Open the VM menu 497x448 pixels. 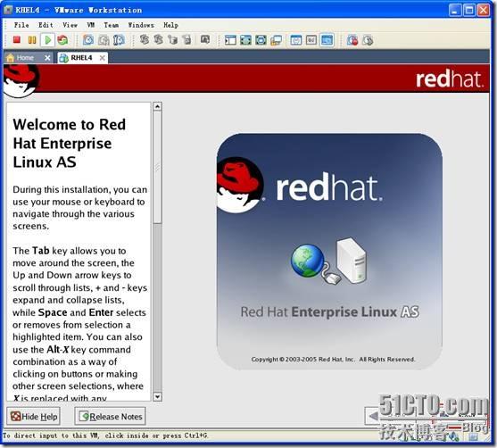point(91,25)
